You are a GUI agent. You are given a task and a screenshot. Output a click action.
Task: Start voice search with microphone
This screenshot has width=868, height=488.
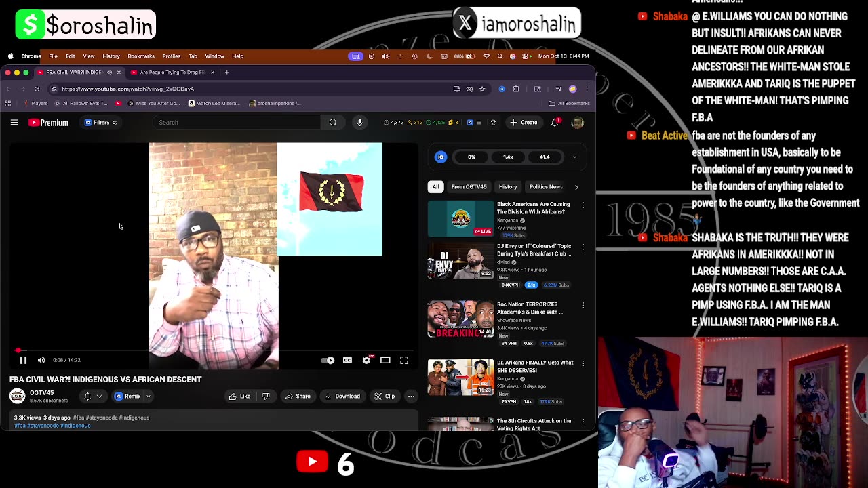tap(360, 123)
